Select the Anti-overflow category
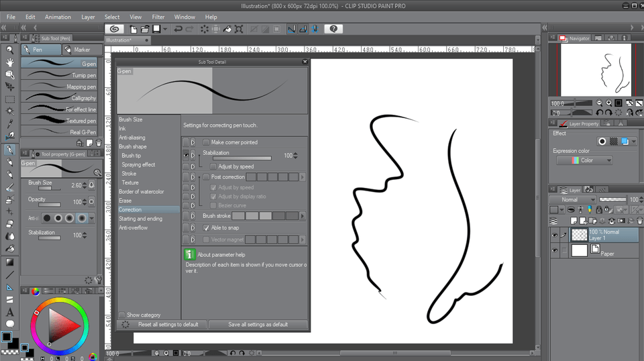This screenshot has height=361, width=644. [133, 227]
